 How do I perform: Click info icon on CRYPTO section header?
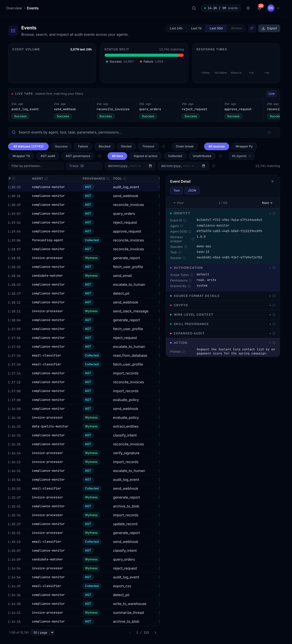(274, 305)
